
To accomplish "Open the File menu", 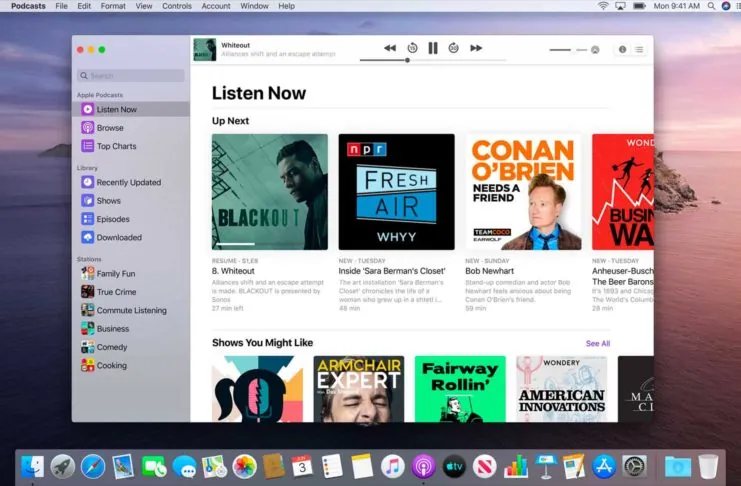I will (61, 6).
